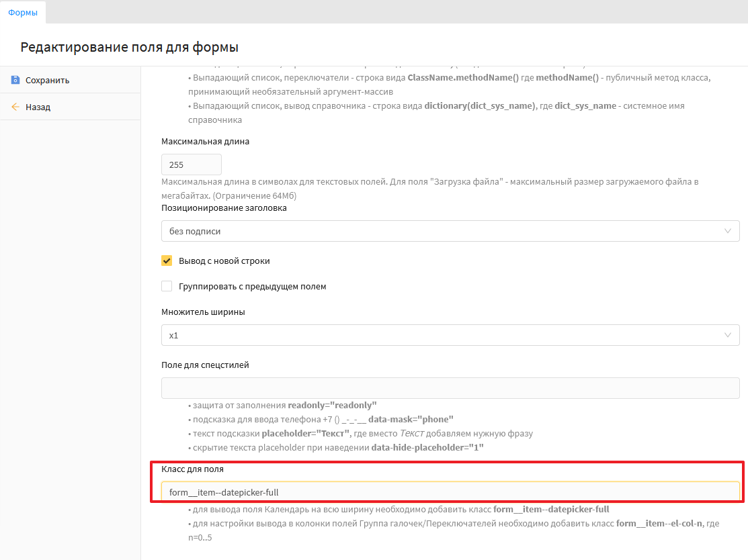
Task: Click the 'Класс для поля' field label
Action: point(193,469)
